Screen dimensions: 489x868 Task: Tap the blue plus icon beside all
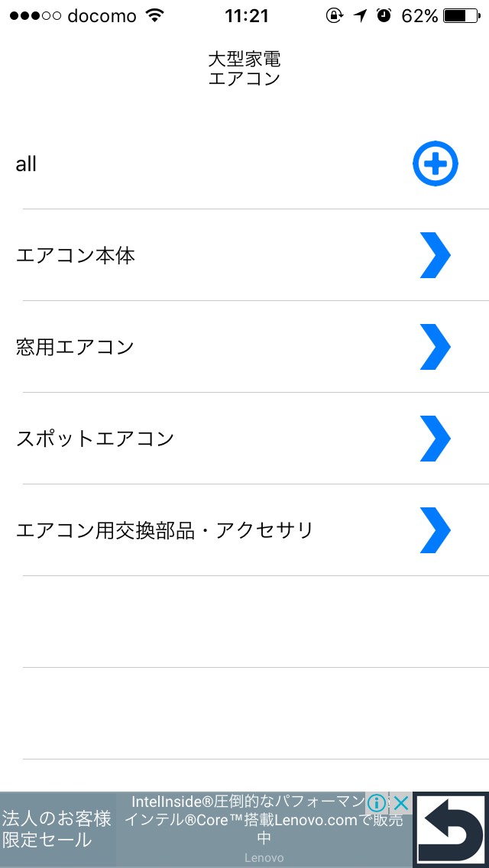click(436, 164)
